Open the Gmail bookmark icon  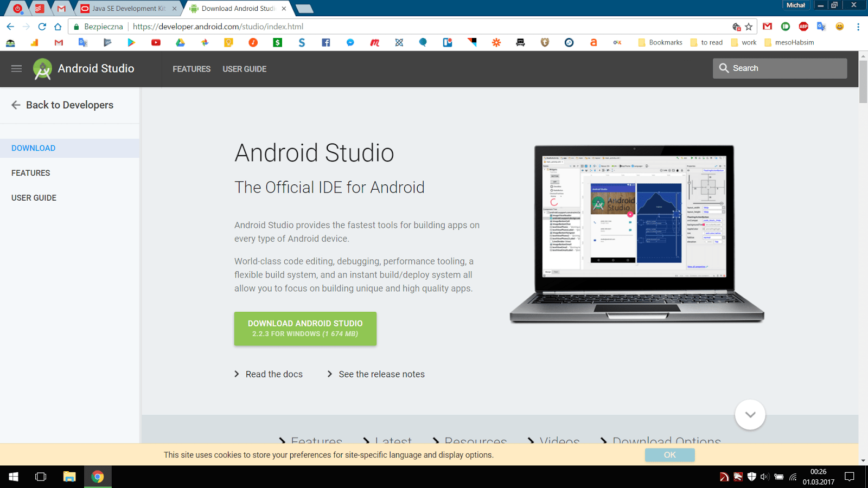pyautogui.click(x=59, y=42)
